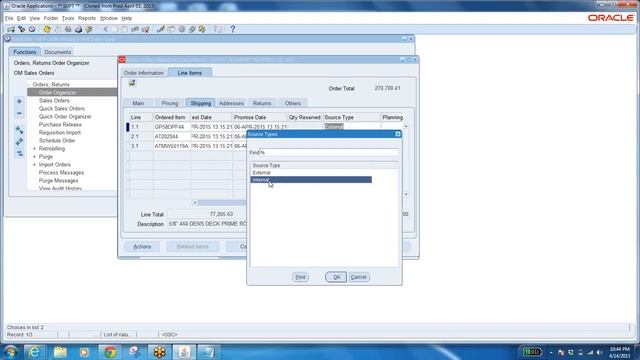Click the Edit Field pencil toolbar icon
Viewport: 640px width, 360px height.
161,29
